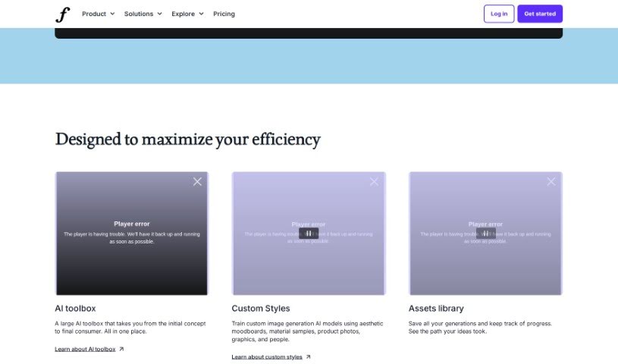Go to the Pricing page

(x=224, y=14)
